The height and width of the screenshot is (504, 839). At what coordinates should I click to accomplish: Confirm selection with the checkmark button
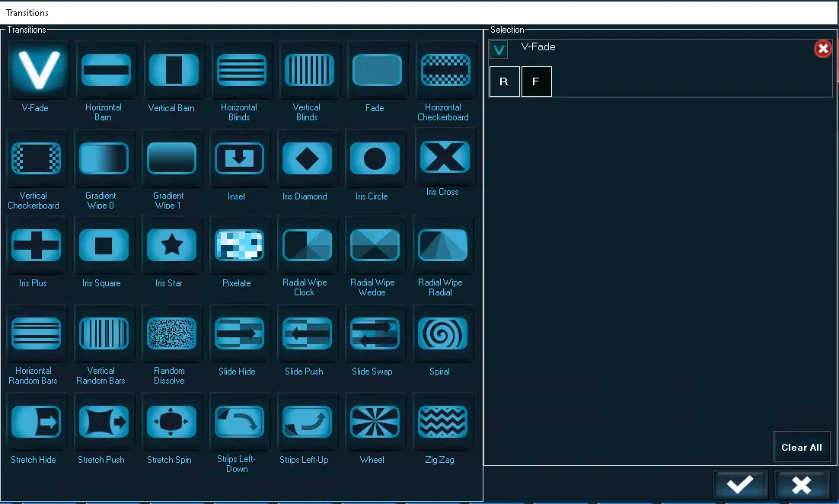coord(740,485)
